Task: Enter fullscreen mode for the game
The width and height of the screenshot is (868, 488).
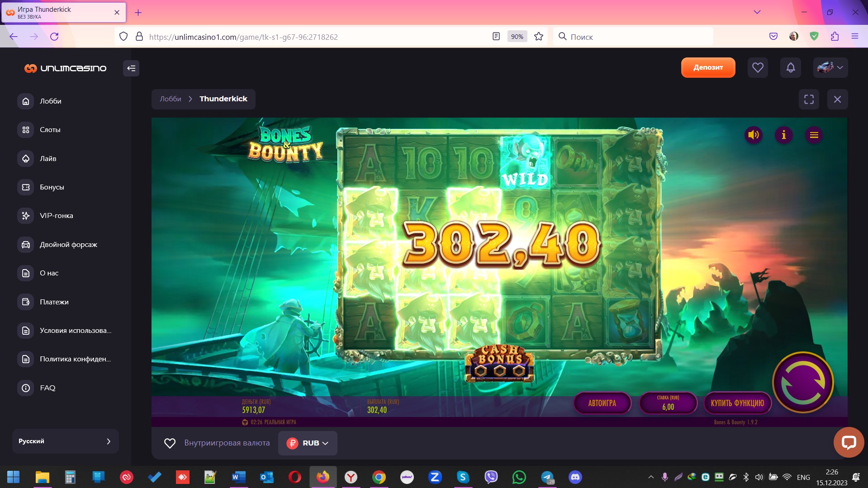Action: pos(809,99)
